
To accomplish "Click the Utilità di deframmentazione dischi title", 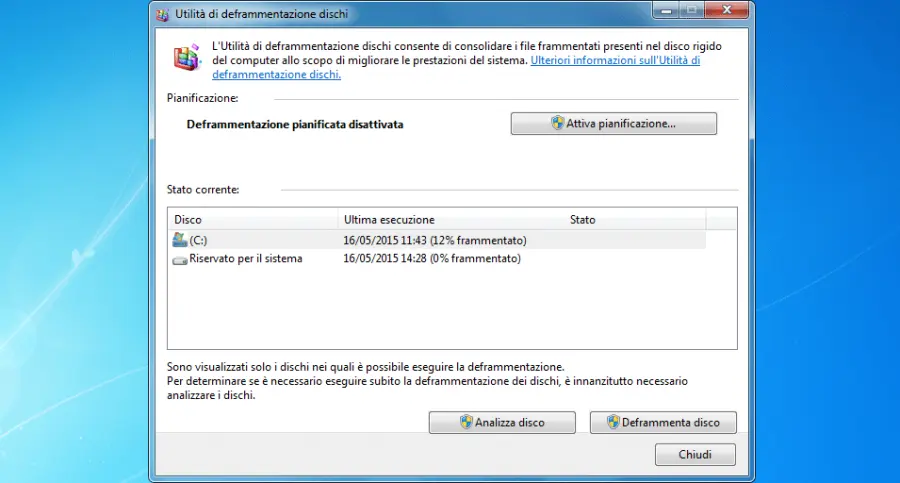I will [x=261, y=14].
